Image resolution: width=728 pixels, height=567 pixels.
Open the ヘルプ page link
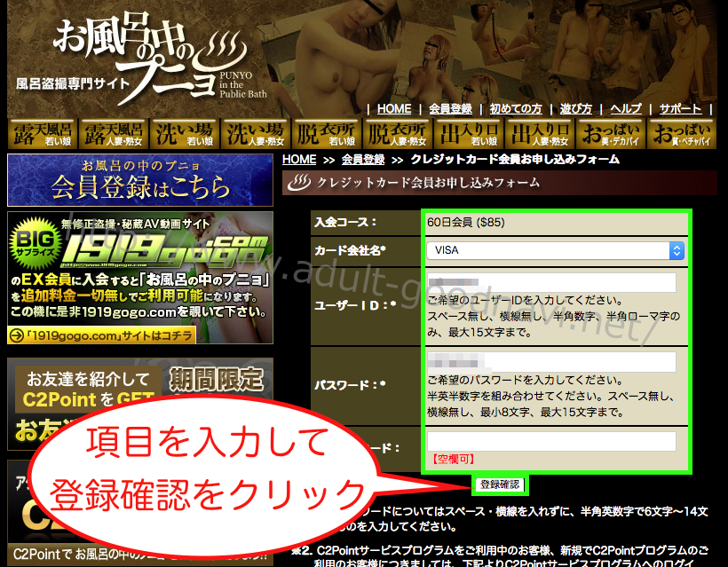click(625, 109)
